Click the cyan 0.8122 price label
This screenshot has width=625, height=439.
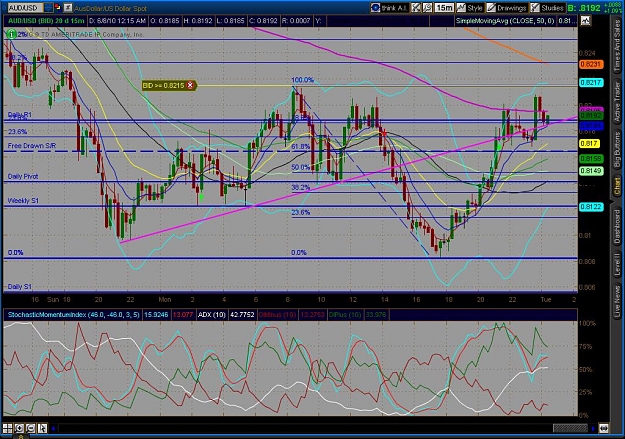click(591, 207)
